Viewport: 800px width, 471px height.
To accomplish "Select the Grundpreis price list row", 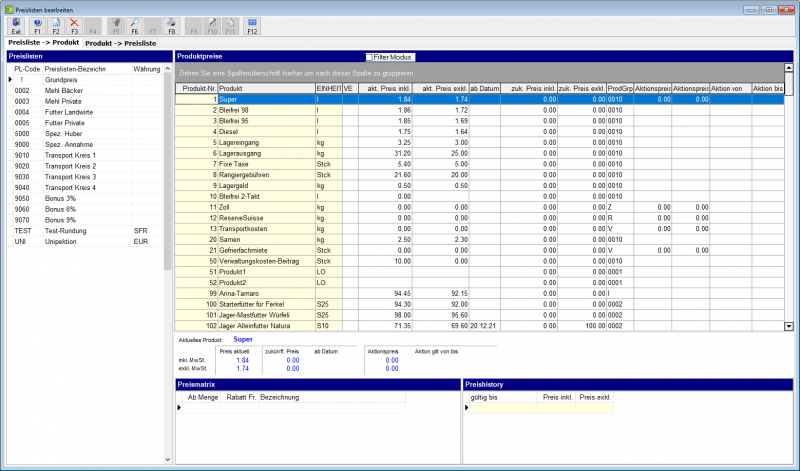I will click(x=85, y=80).
